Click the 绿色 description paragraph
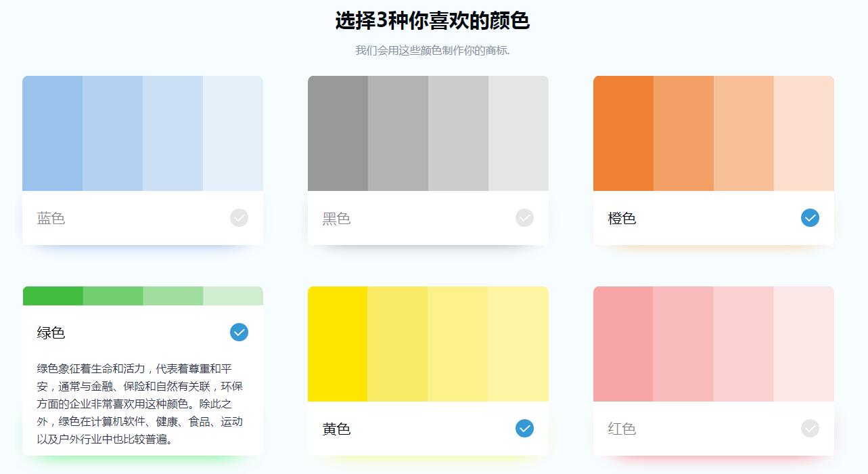The image size is (868, 474). [140, 404]
